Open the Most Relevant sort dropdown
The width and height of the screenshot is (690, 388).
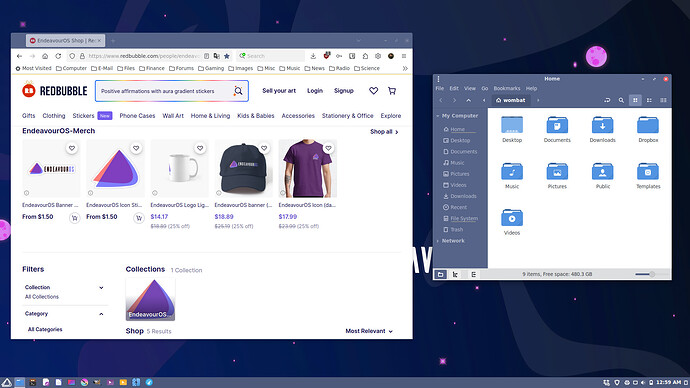369,331
